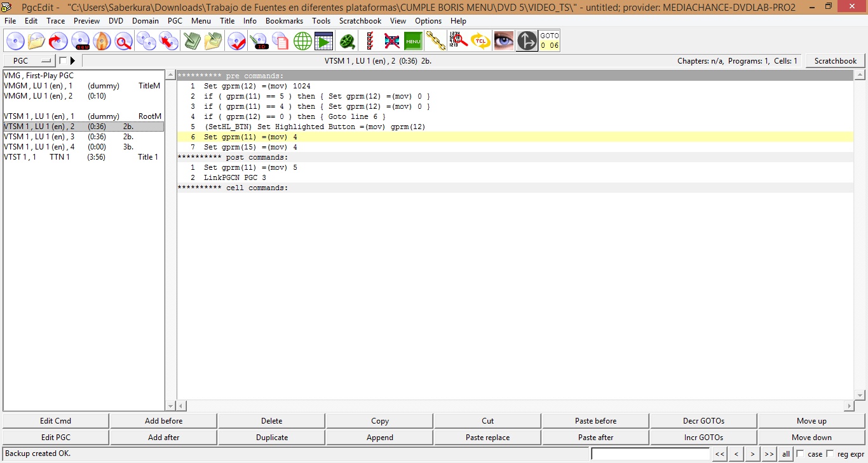The image size is (868, 463).
Task: Enable the case-sensitive search checkbox
Action: coord(800,453)
